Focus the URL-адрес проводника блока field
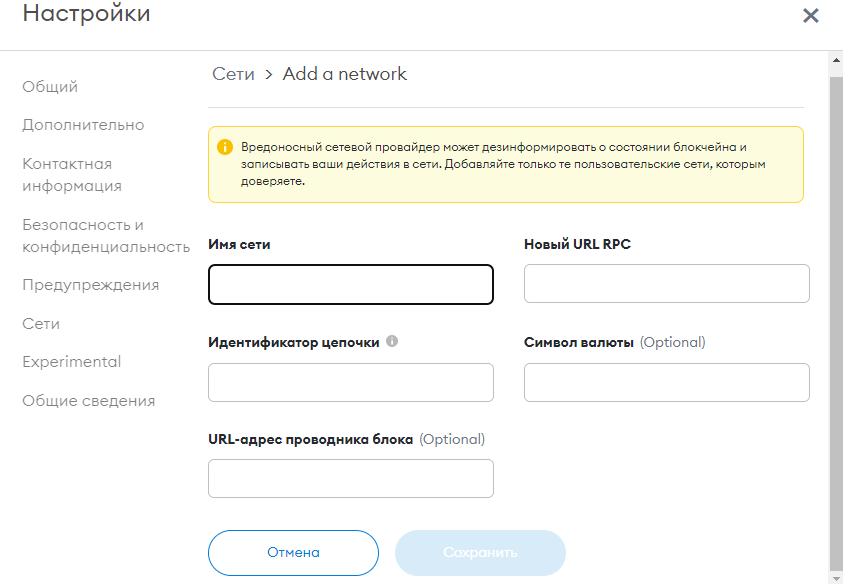This screenshot has height=584, width=843. (x=351, y=478)
